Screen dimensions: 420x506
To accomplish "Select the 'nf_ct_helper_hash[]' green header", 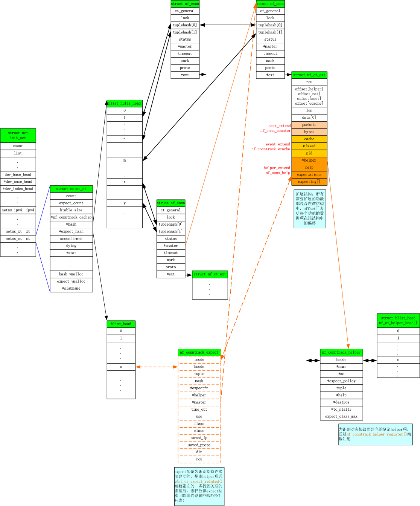I will click(398, 321).
